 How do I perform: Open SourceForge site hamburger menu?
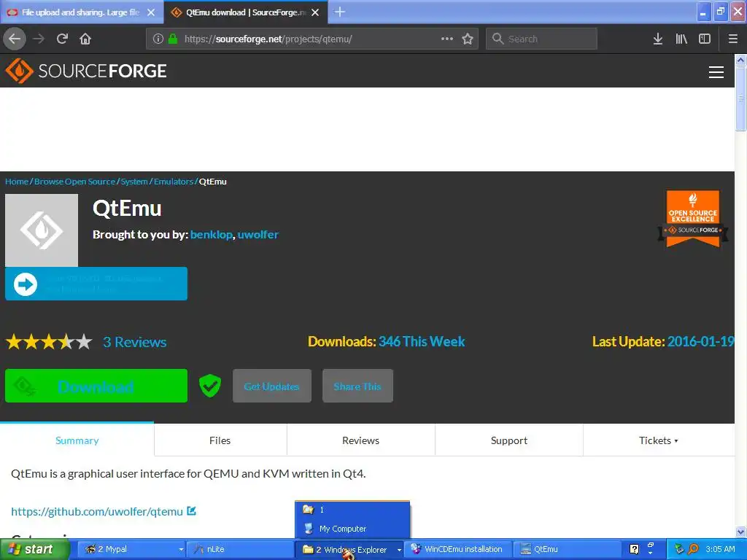716,72
